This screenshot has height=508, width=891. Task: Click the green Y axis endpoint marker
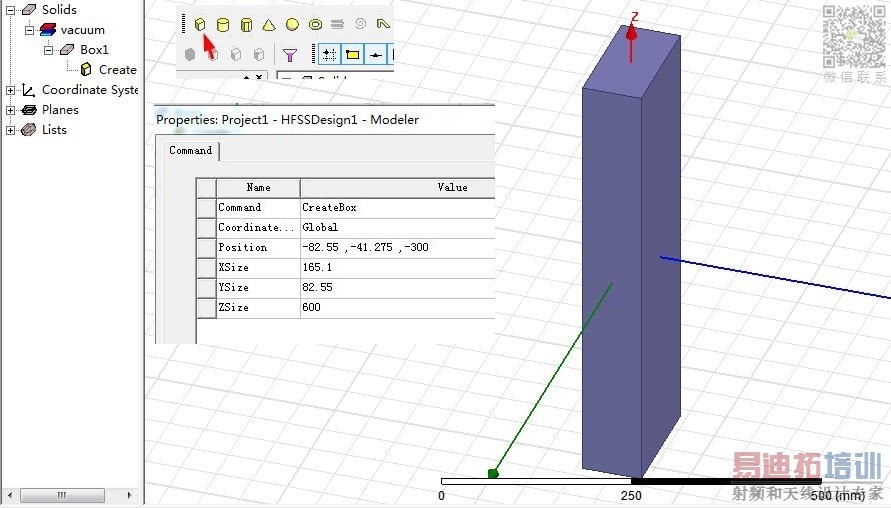point(493,473)
